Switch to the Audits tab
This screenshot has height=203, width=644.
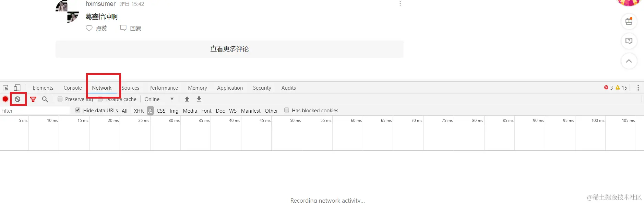pos(288,88)
